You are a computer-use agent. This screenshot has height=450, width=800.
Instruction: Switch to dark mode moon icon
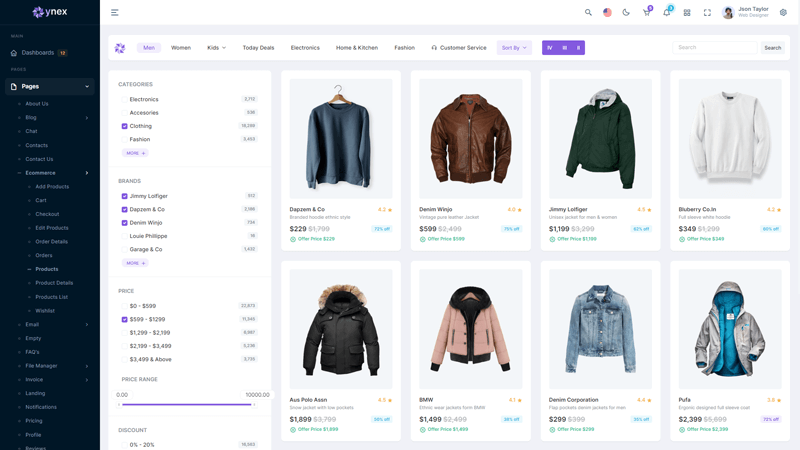[x=626, y=13]
